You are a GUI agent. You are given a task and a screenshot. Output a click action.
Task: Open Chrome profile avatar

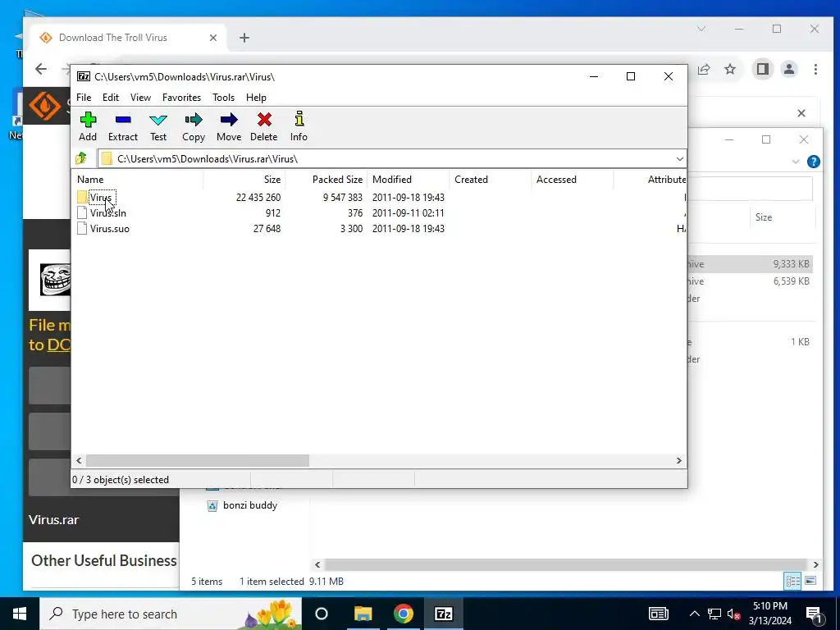point(789,69)
